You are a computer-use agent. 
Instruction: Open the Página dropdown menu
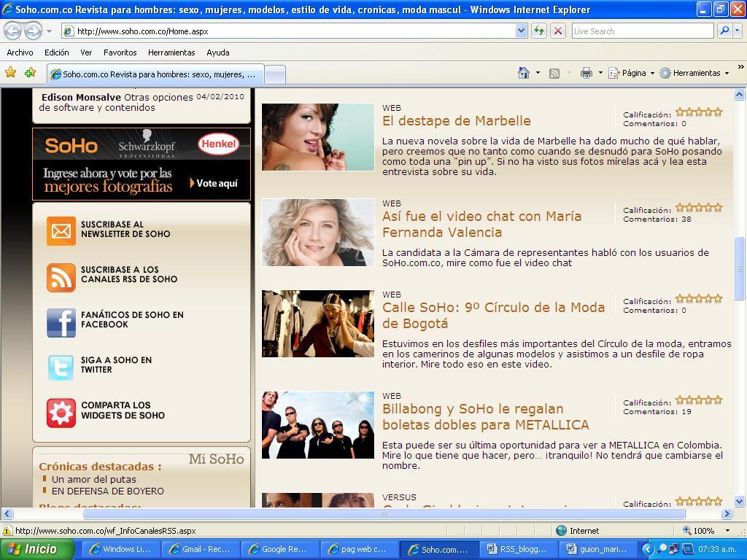[x=632, y=73]
